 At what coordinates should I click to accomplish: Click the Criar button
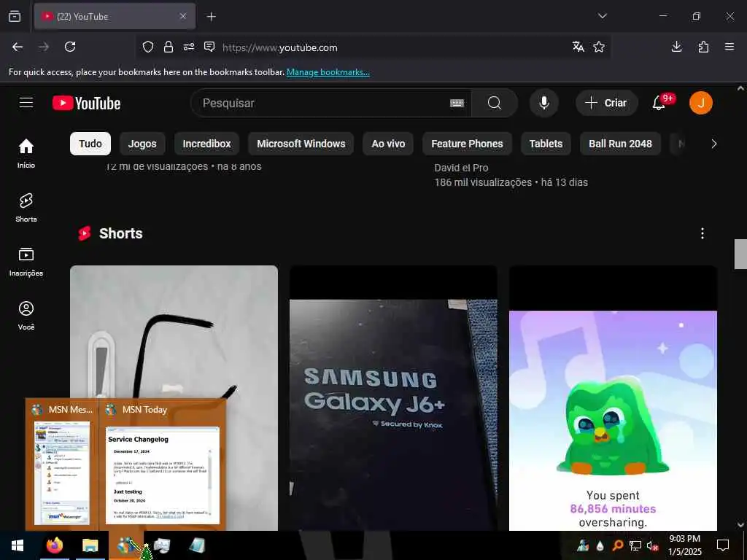coord(606,103)
